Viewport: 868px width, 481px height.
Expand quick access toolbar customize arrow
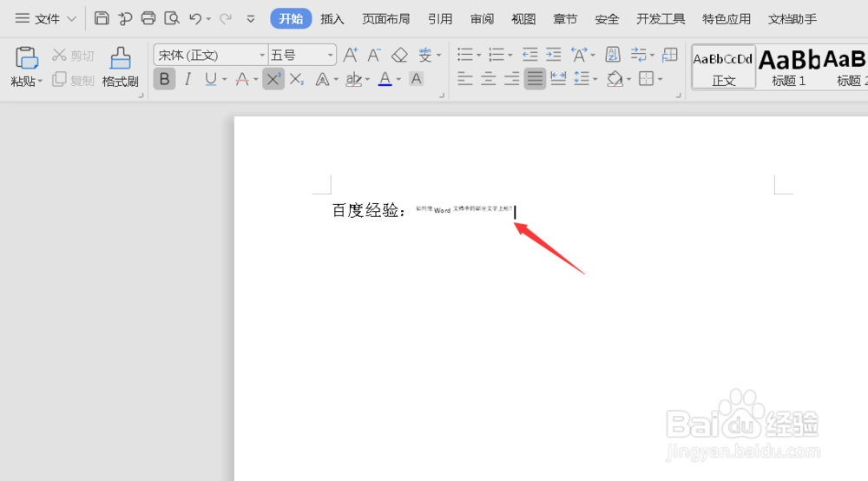pyautogui.click(x=251, y=19)
